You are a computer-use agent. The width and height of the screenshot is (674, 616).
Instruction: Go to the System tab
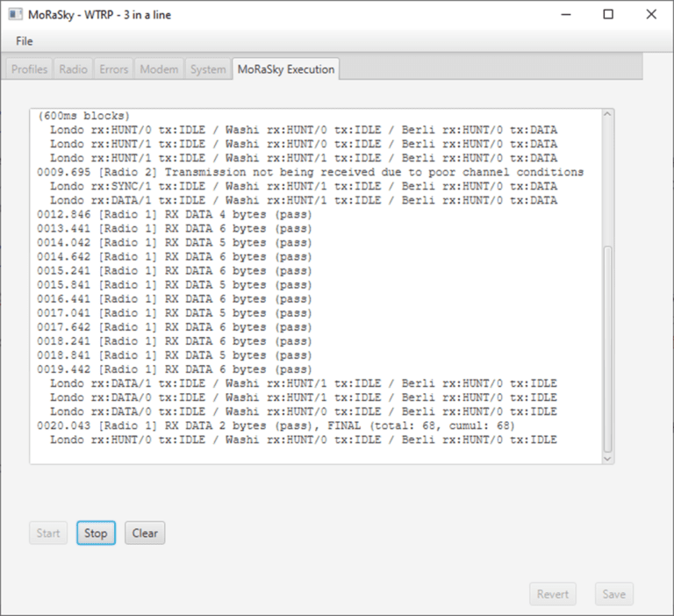[x=208, y=69]
